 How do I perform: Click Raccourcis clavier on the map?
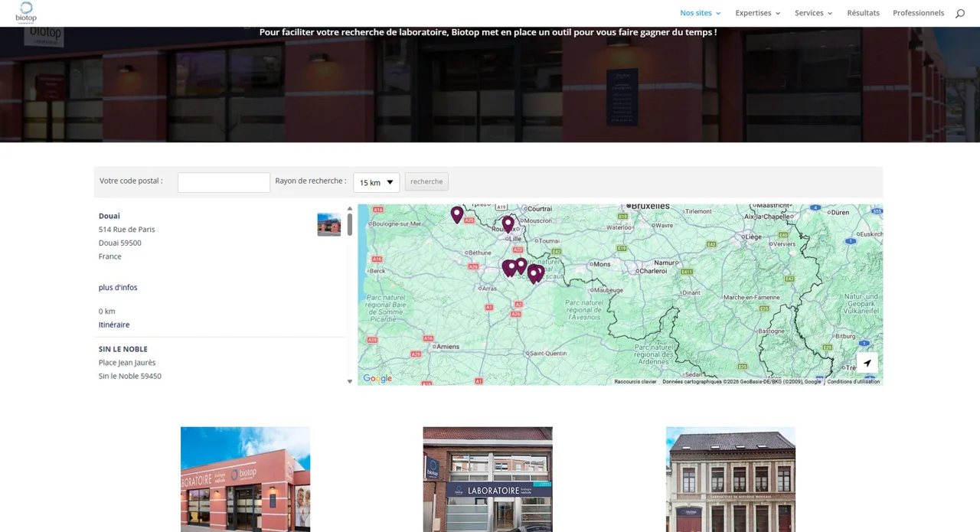635,381
